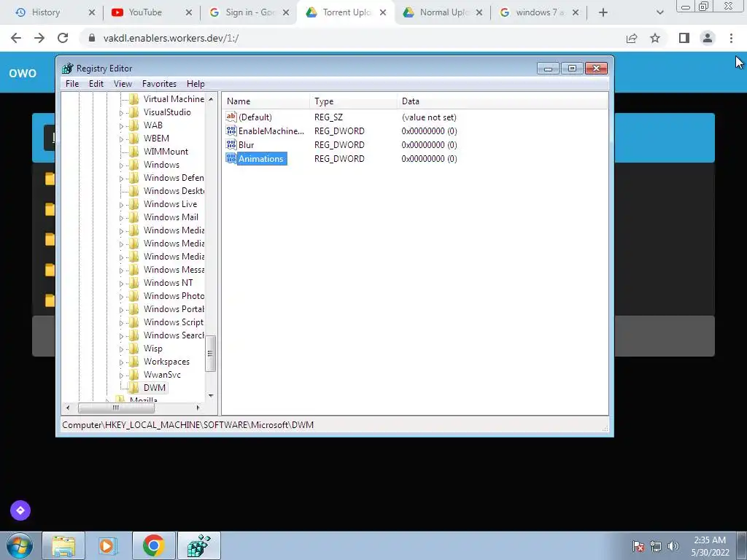Open the Windows Start button
Image resolution: width=747 pixels, height=560 pixels.
(x=20, y=545)
